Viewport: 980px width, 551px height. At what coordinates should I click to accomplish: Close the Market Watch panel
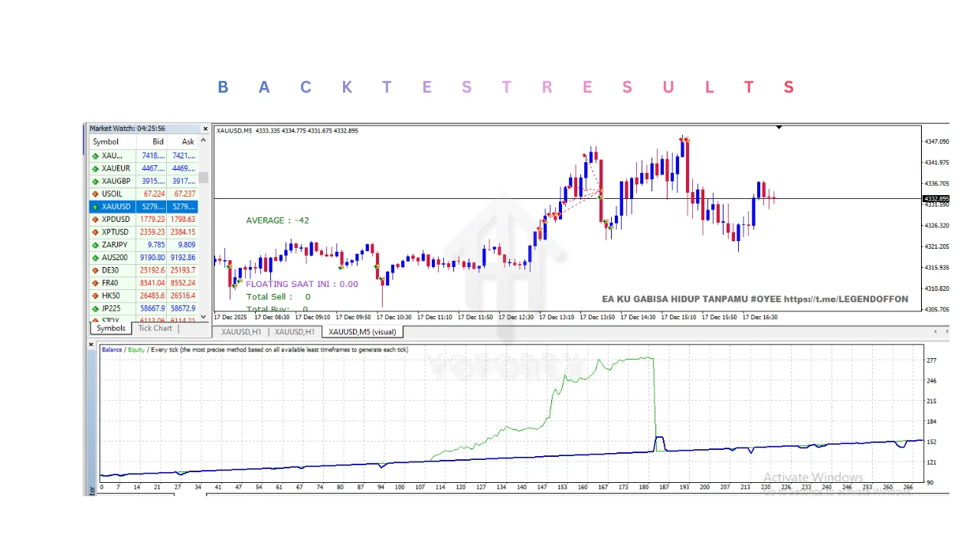(x=205, y=129)
